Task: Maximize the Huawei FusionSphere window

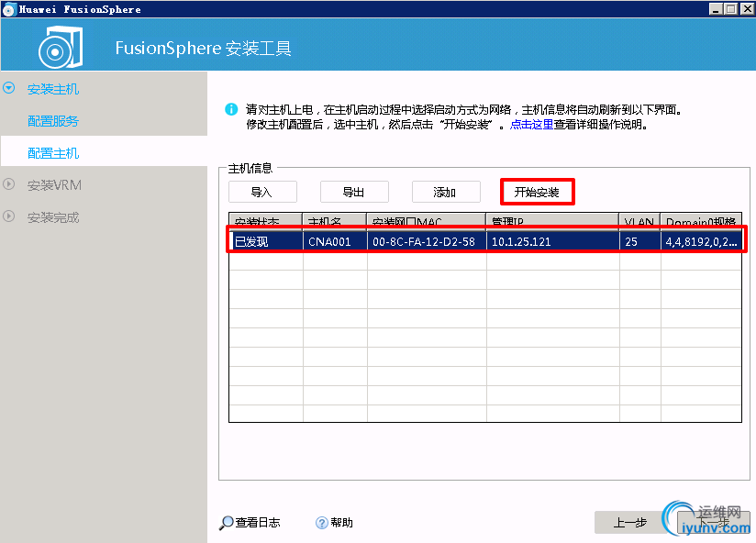Action: 731,8
